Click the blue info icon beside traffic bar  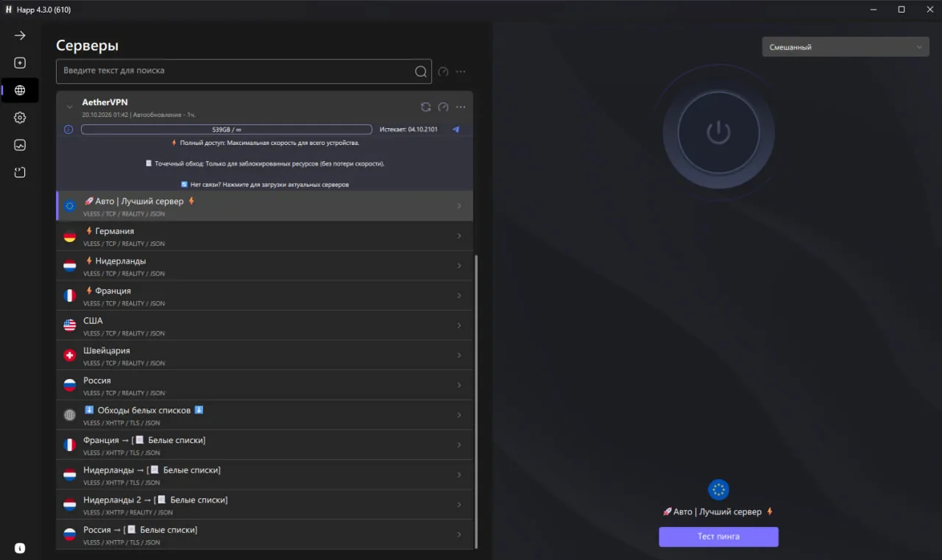click(x=68, y=130)
